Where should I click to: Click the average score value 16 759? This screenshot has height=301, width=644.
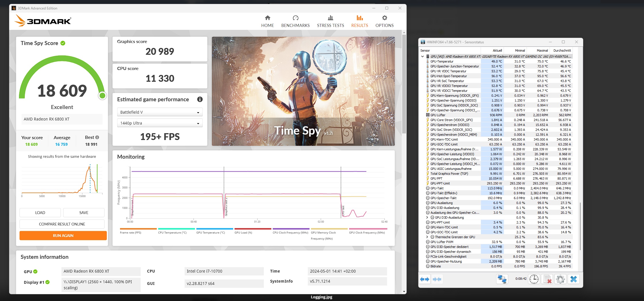[x=61, y=144]
